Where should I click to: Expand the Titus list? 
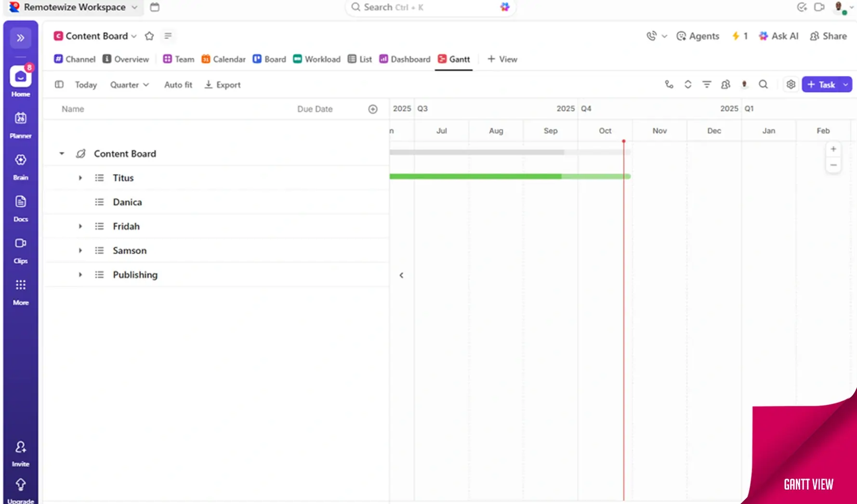coord(80,178)
